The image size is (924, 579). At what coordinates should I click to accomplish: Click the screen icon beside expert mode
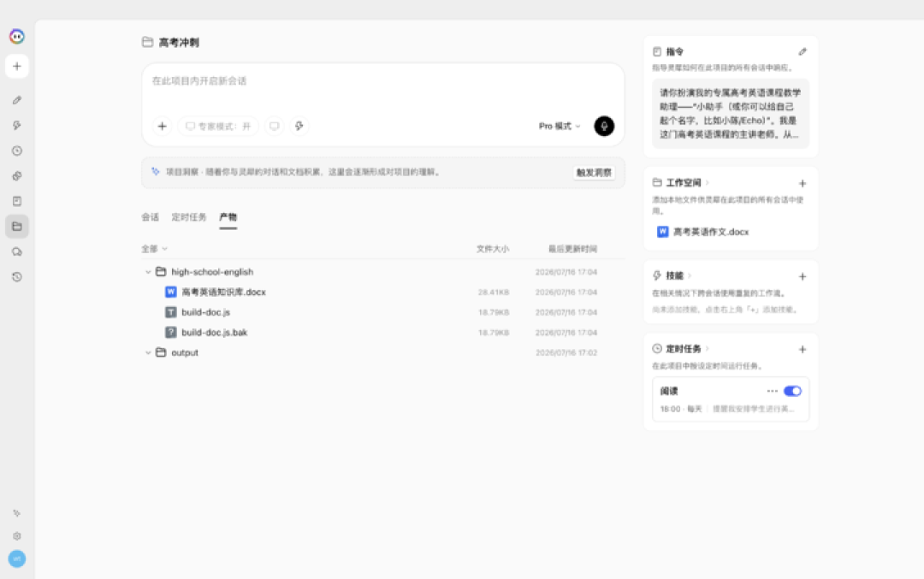point(274,126)
